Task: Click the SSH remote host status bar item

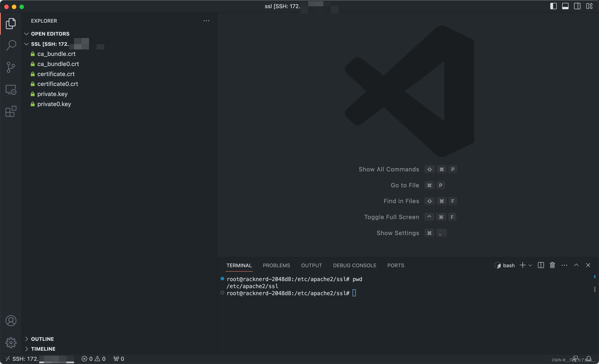Action: coord(40,359)
